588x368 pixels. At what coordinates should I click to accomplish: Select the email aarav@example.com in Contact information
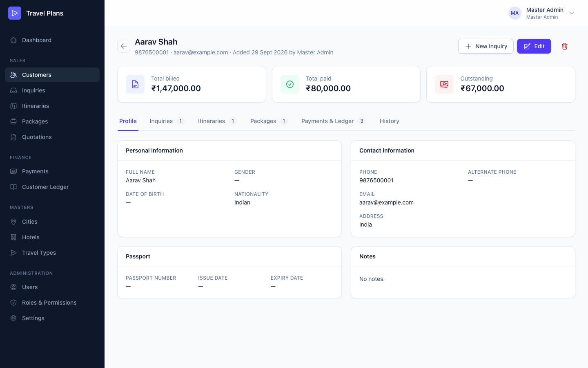pos(386,202)
